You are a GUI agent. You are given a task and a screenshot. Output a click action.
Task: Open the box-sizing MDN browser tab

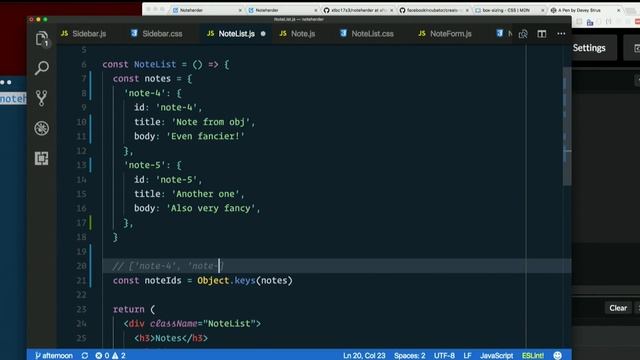(x=510, y=10)
